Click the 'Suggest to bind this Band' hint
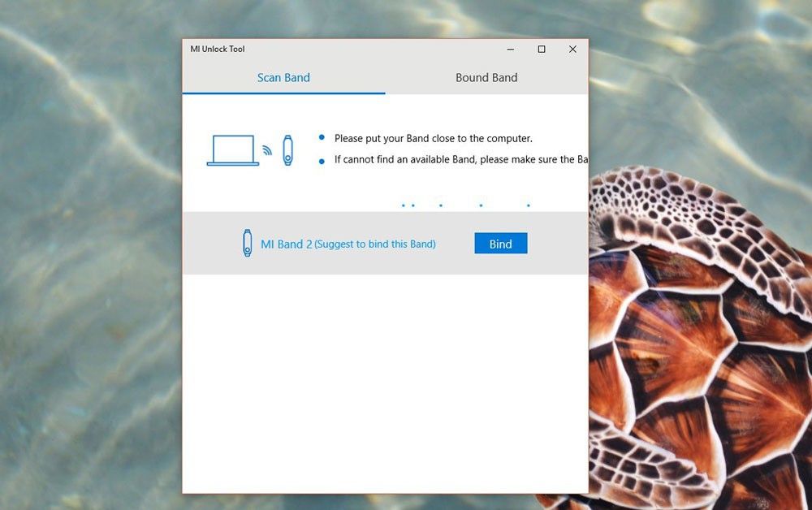This screenshot has width=812, height=510. 375,244
